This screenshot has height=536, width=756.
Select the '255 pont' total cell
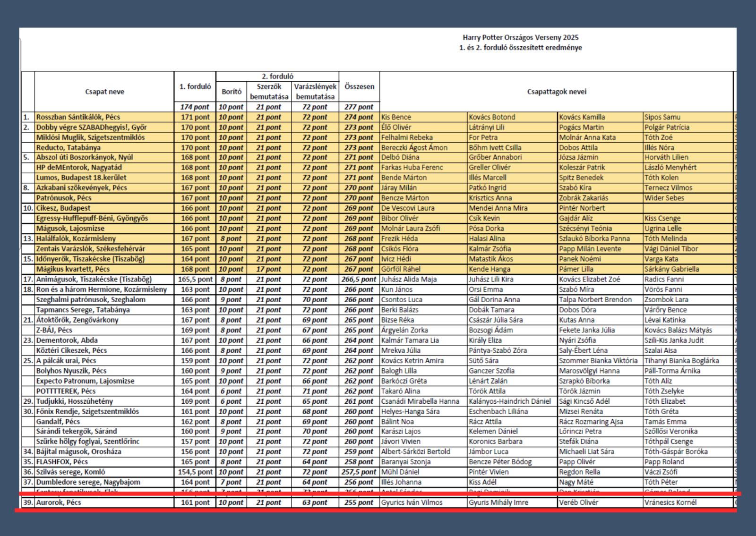(x=359, y=502)
